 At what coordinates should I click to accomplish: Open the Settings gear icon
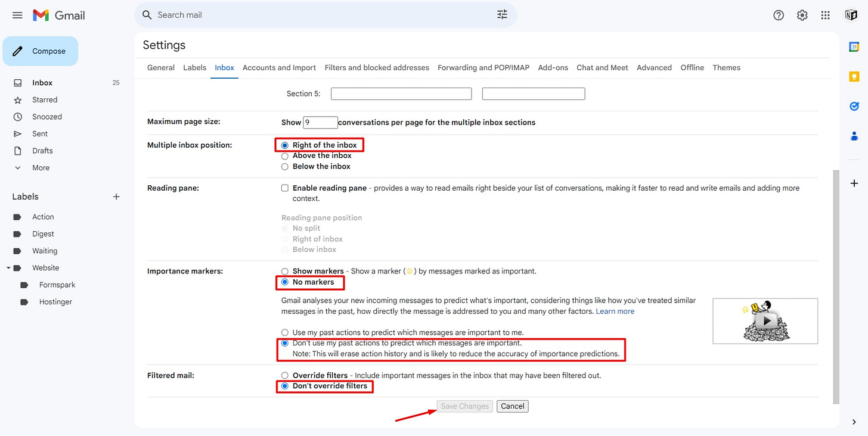[x=802, y=15]
